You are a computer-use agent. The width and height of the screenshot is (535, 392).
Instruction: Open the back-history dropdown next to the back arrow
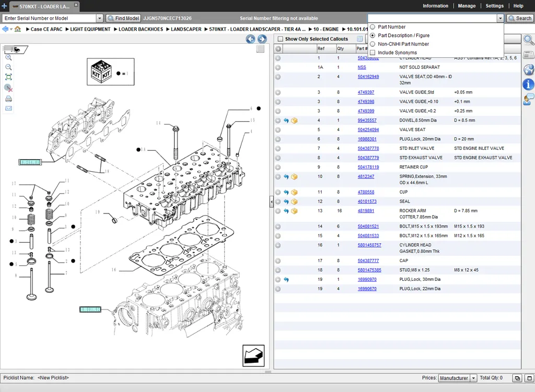11,29
